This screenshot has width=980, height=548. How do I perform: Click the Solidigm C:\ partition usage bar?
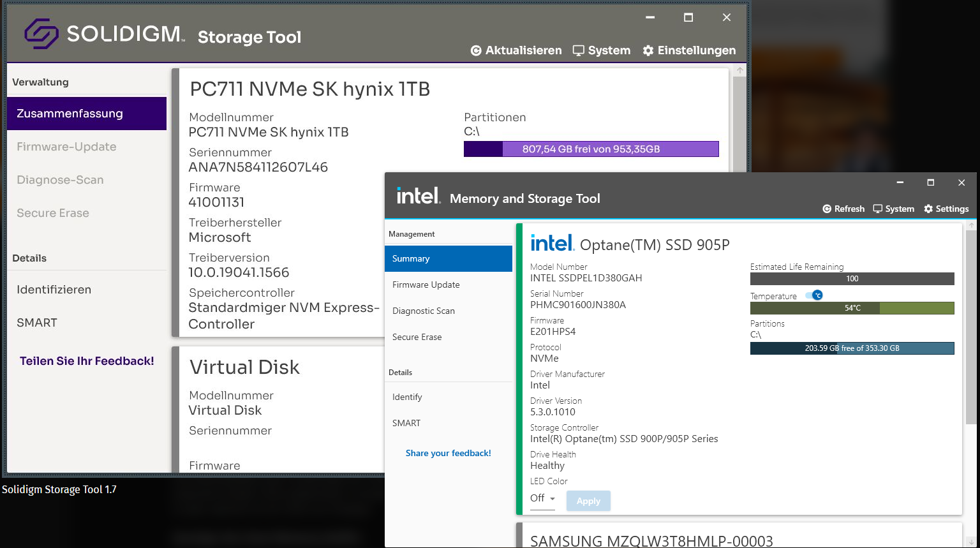[591, 149]
